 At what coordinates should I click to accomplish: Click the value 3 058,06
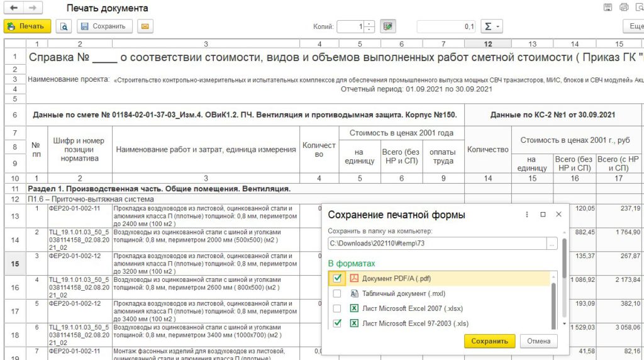(628, 327)
